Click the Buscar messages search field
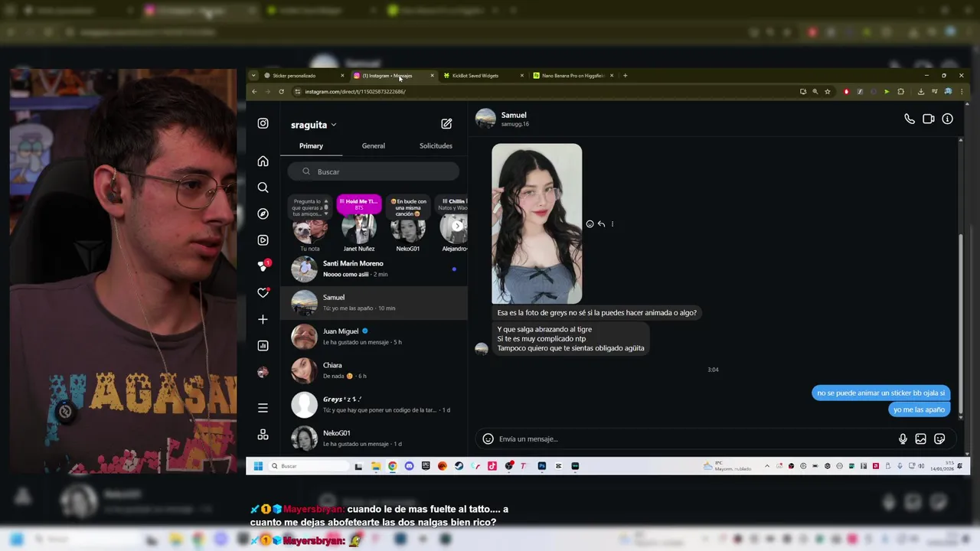This screenshot has width=980, height=551. point(374,172)
